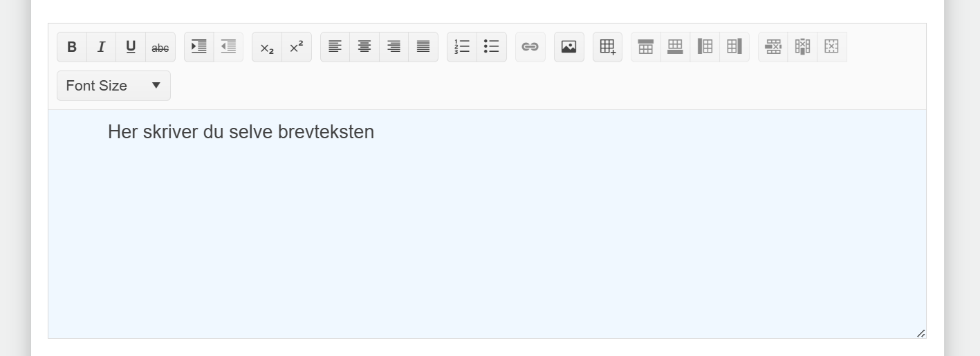Insert a bulleted list
Viewport: 980px width, 356px height.
[x=492, y=47]
